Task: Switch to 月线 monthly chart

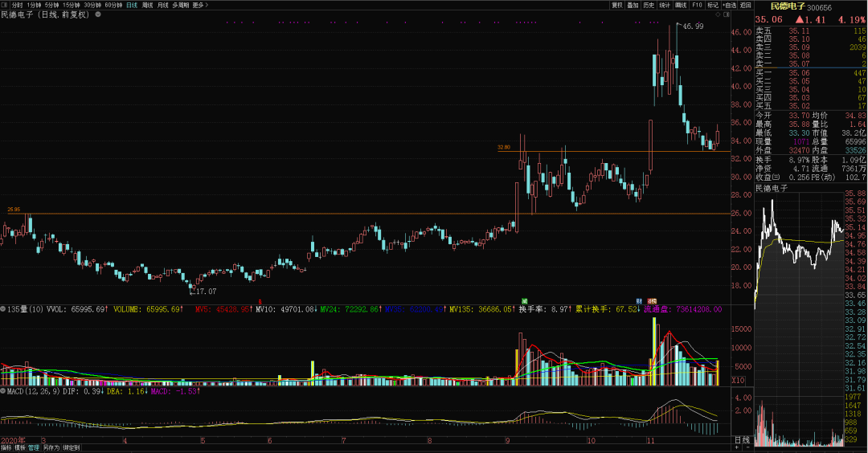Action: tap(162, 5)
